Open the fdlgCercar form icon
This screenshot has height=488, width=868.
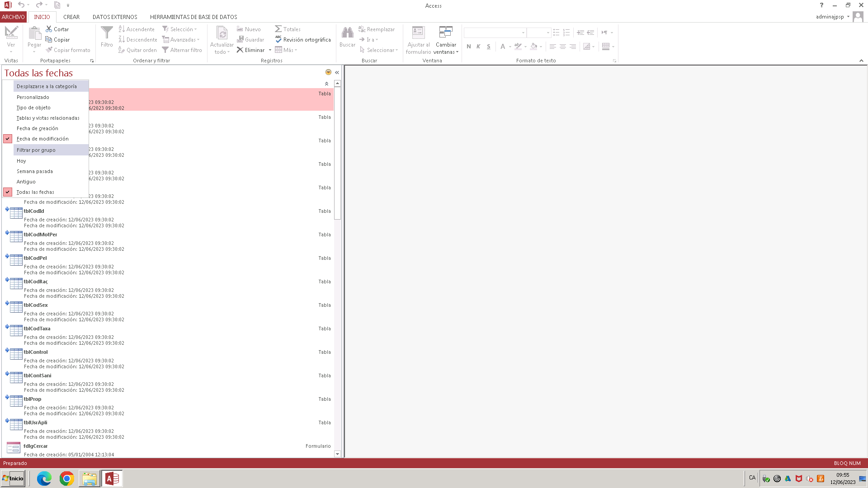pyautogui.click(x=14, y=447)
